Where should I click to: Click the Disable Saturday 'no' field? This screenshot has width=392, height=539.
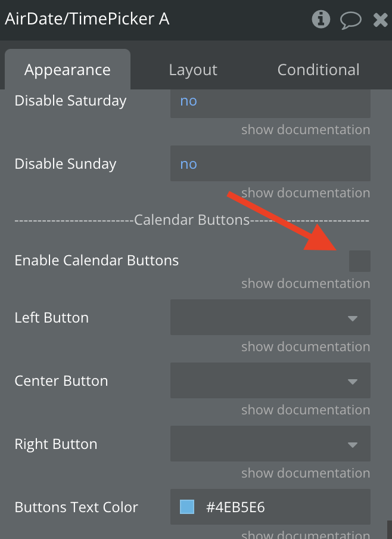tap(270, 101)
